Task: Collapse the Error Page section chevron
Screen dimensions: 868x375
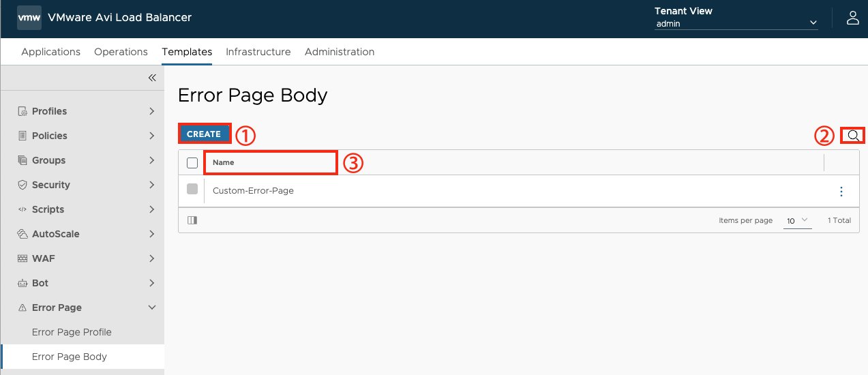Action: [152, 307]
